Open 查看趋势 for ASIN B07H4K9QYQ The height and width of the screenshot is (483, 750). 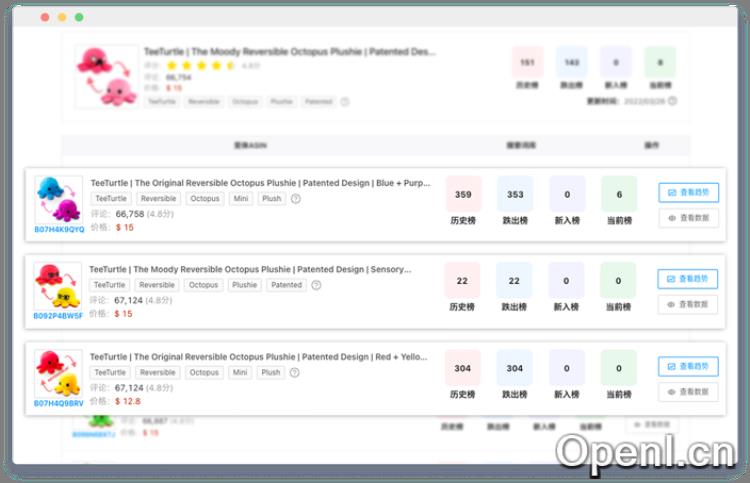coord(688,193)
